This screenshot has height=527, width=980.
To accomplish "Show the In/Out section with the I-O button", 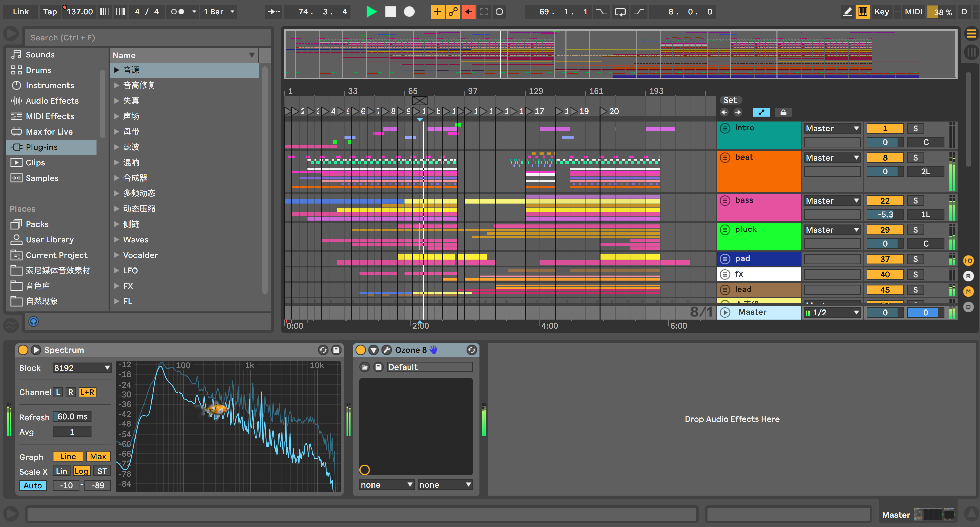I will click(968, 261).
